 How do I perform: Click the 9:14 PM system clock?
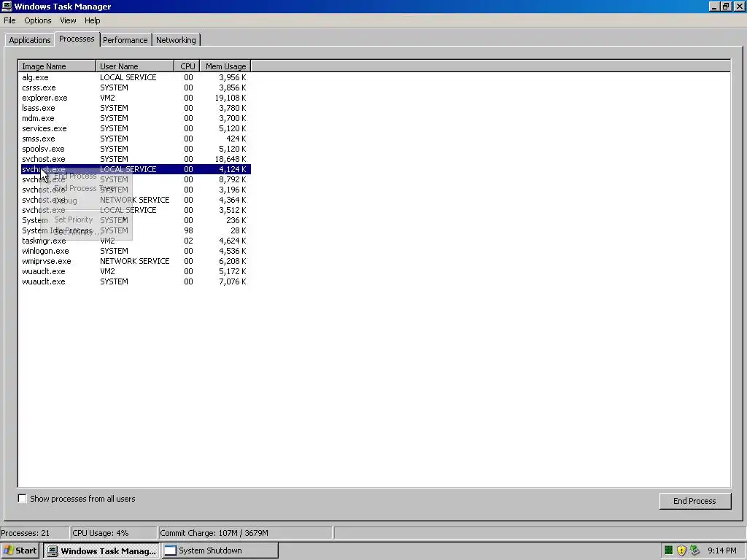[721, 551]
